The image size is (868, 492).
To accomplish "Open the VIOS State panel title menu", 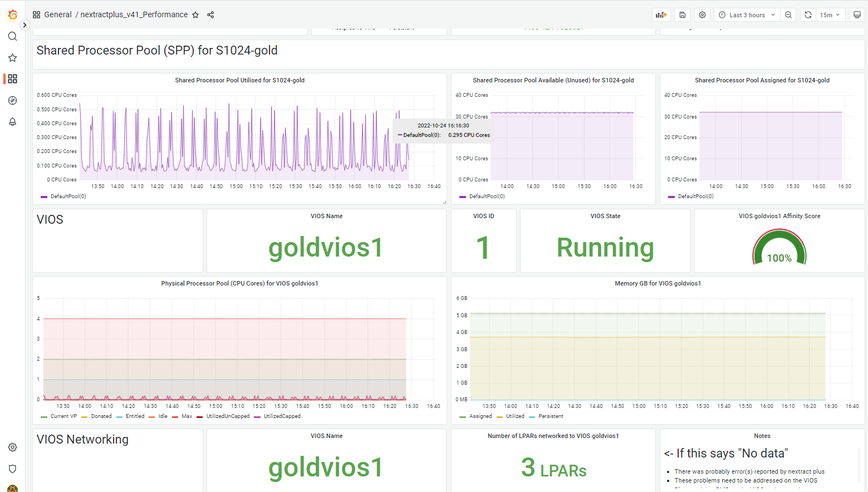I will (x=605, y=216).
